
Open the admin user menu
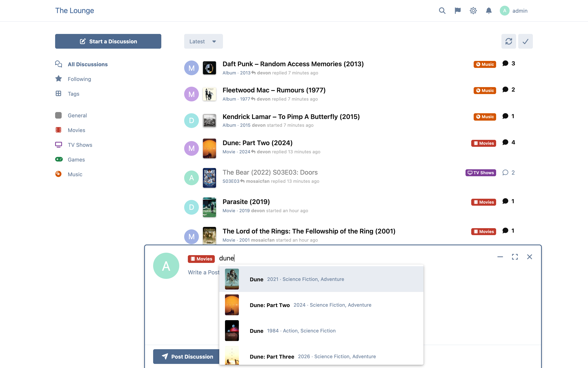(514, 11)
